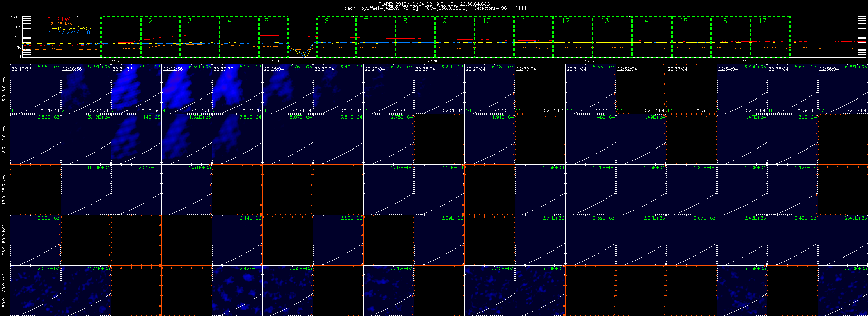868x316 pixels.
Task: Choose the 6.0-12.0 keV image labeled 7.59E+04
Action: pos(238,139)
